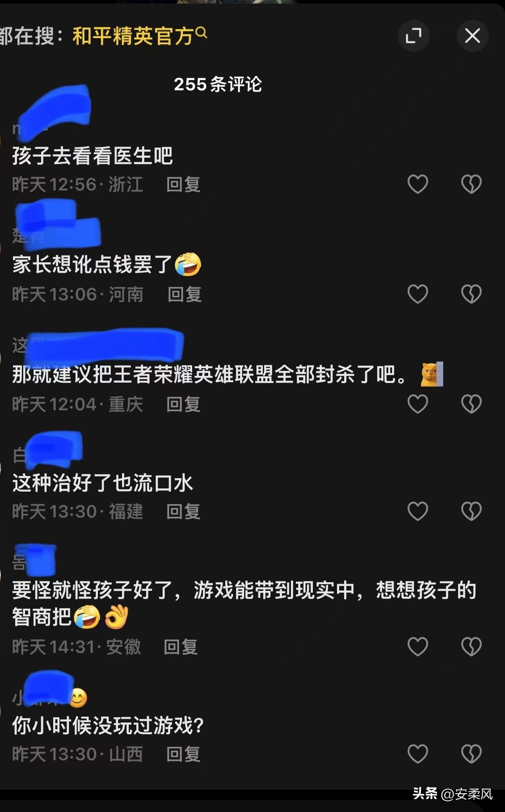
Task: Close the comments panel
Action: [x=472, y=36]
